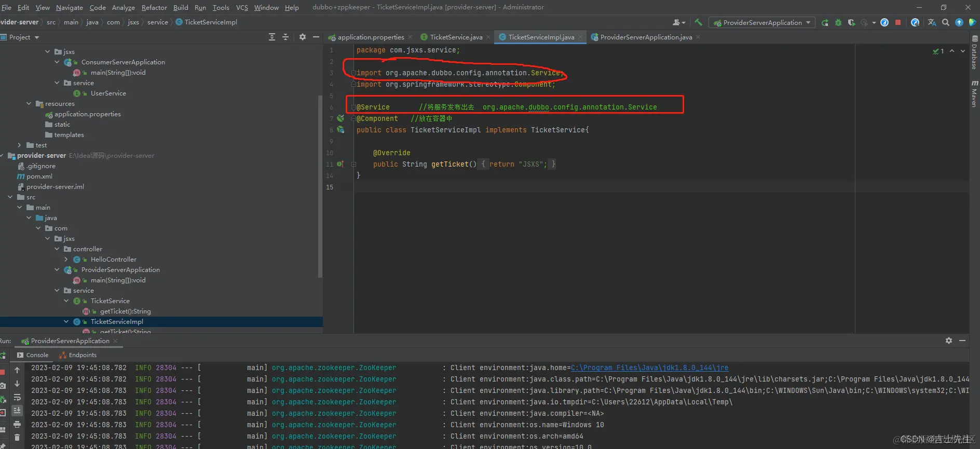980x449 pixels.
Task: Open Project panel settings gear
Action: (x=303, y=37)
